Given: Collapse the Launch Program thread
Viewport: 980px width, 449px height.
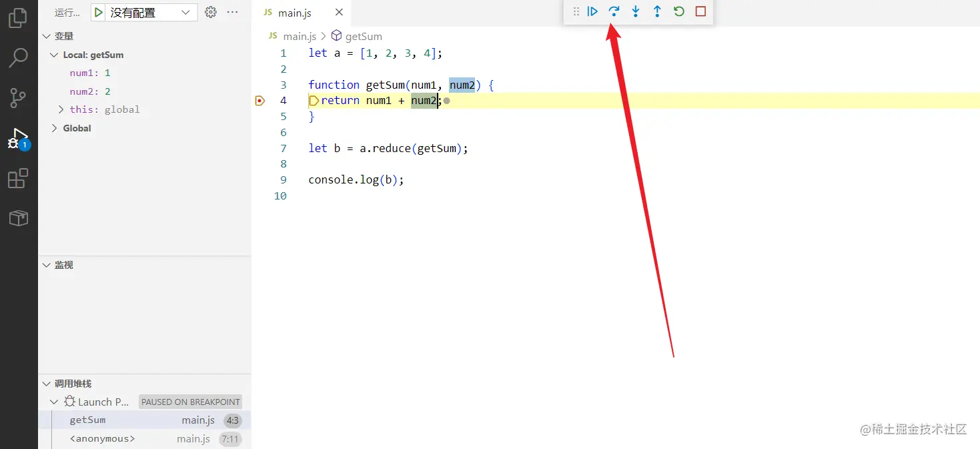Looking at the screenshot, I should pyautogui.click(x=55, y=402).
